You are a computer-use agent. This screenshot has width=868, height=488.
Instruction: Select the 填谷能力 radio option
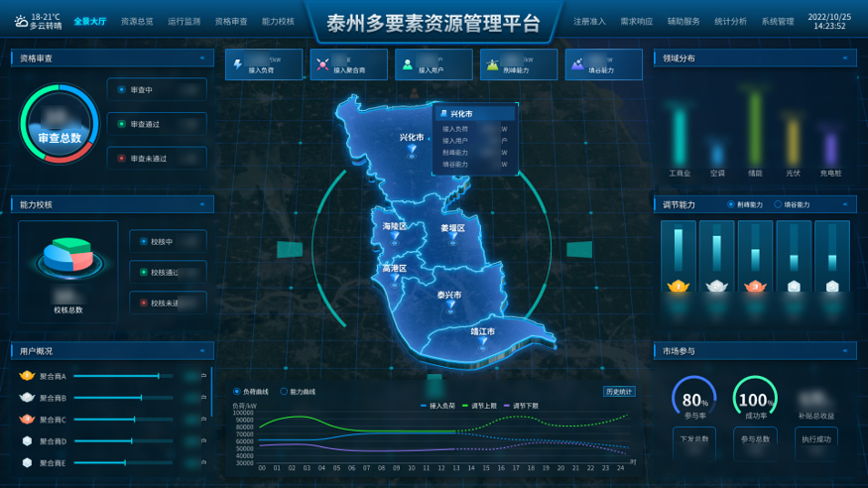pos(778,204)
